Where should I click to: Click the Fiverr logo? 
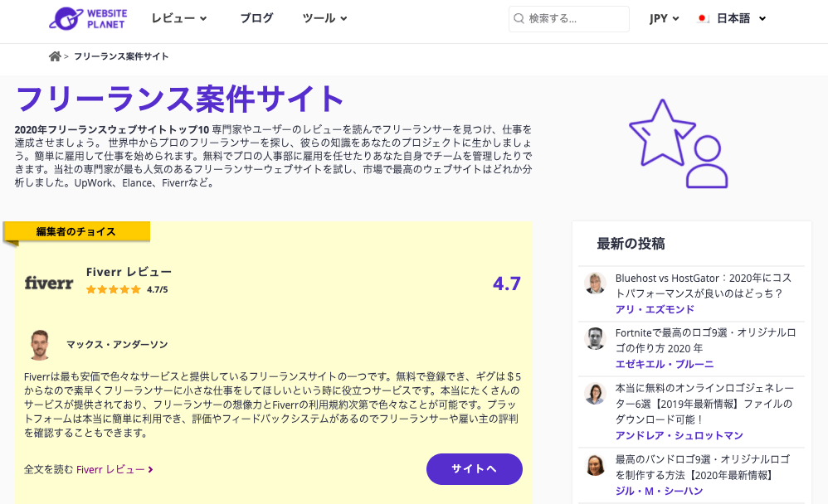click(49, 283)
